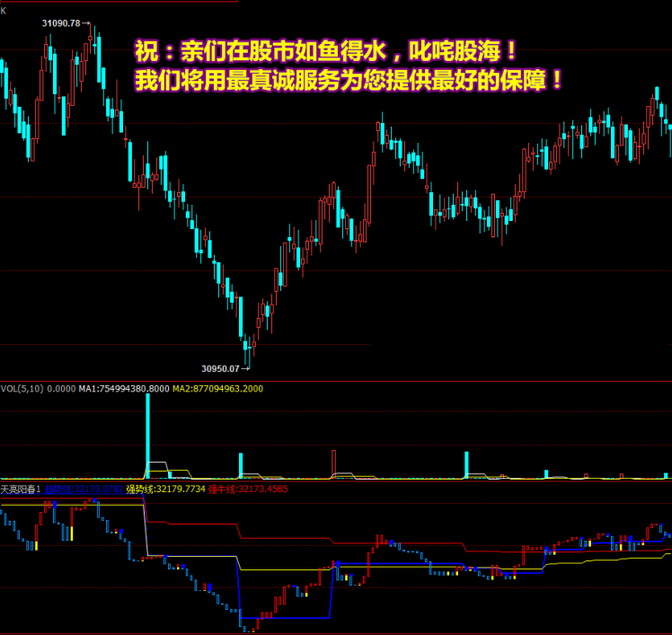Select the blue trend line's lowest flat segment

pyautogui.click(x=286, y=619)
